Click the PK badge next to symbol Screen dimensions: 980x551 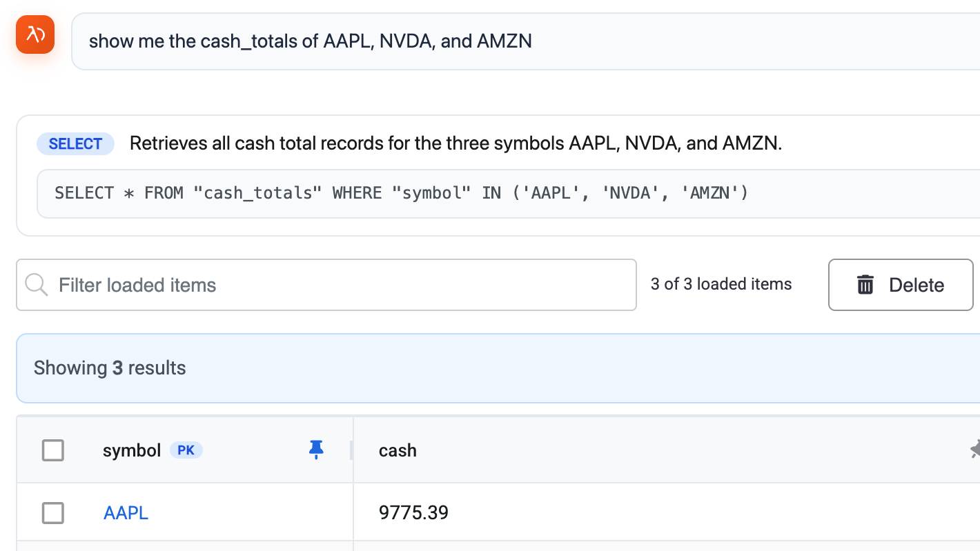[186, 450]
